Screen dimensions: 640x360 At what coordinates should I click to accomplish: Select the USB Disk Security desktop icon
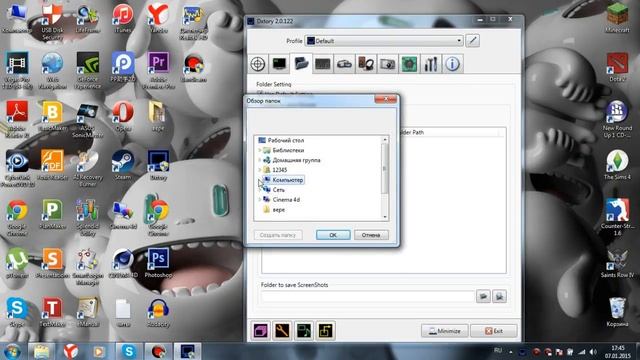[x=52, y=22]
